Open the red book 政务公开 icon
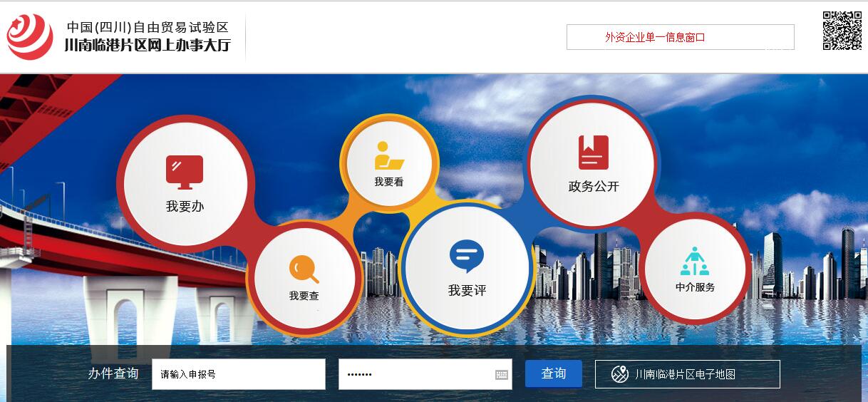Screen dimensions: 868x402 click(x=594, y=153)
